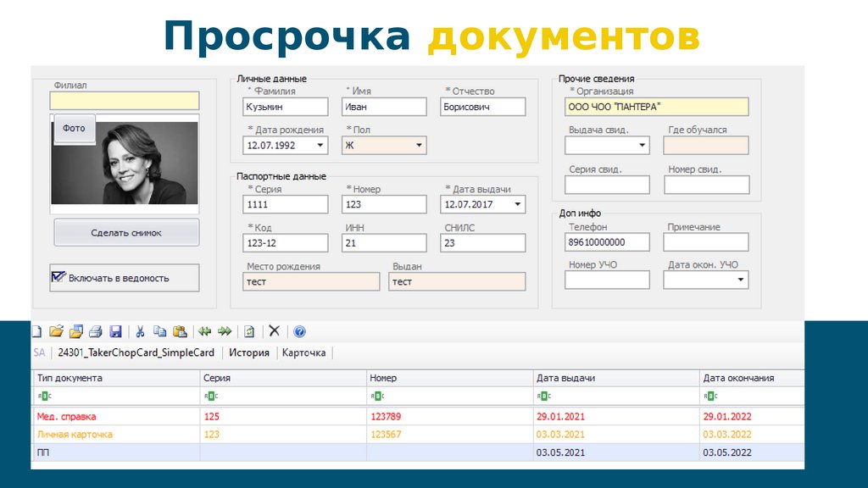Sort by Серия column header

coord(283,378)
